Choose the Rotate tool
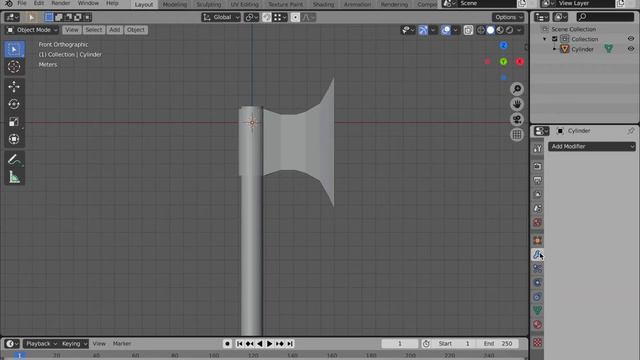Viewport: 640px width, 360px height. coord(14,104)
